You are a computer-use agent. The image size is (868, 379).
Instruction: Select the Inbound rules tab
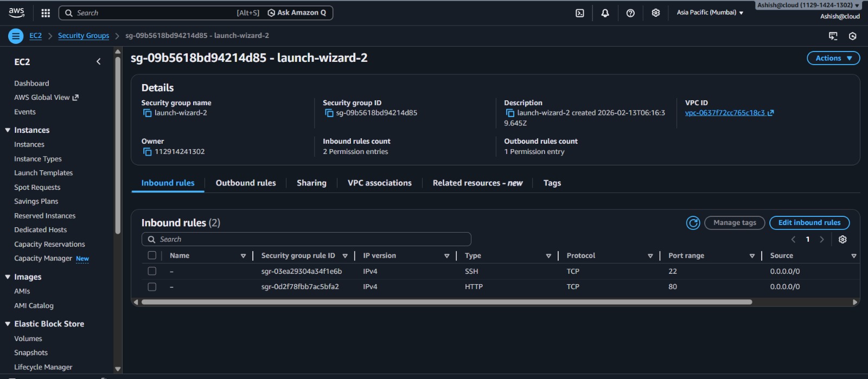pos(168,183)
